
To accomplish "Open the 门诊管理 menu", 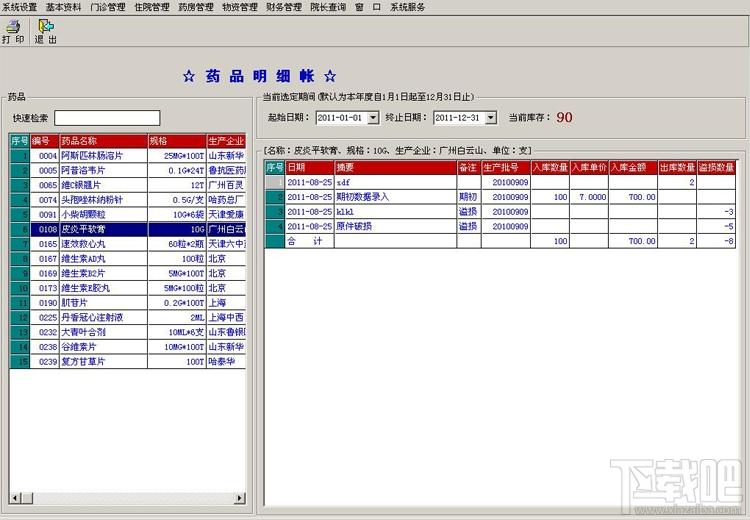I will [108, 7].
